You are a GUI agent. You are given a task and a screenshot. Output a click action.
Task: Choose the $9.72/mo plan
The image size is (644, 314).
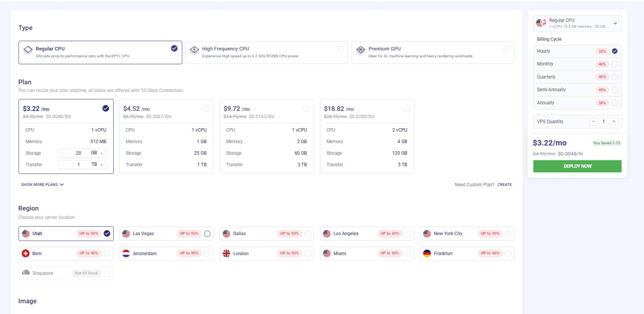click(x=266, y=136)
